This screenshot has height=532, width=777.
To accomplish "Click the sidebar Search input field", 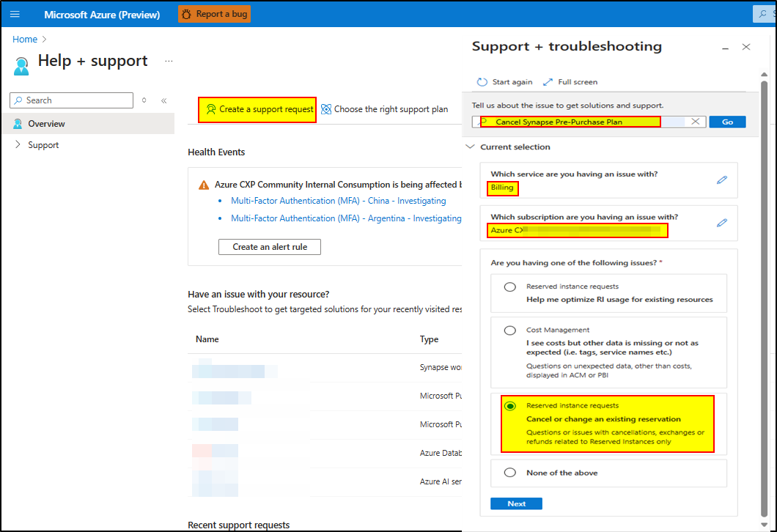I will tap(71, 100).
